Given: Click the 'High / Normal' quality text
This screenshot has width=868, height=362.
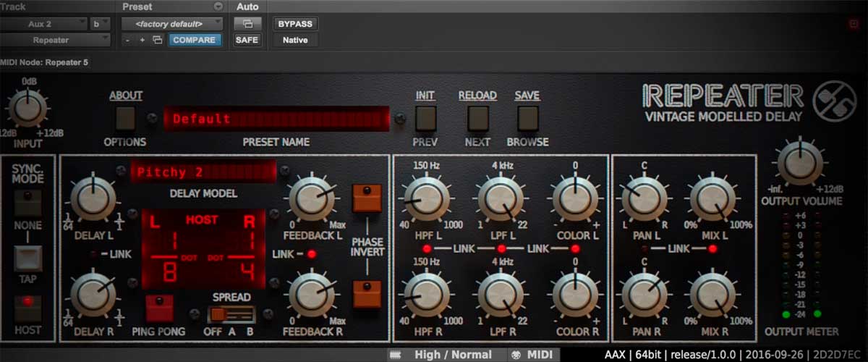Looking at the screenshot, I should (453, 355).
